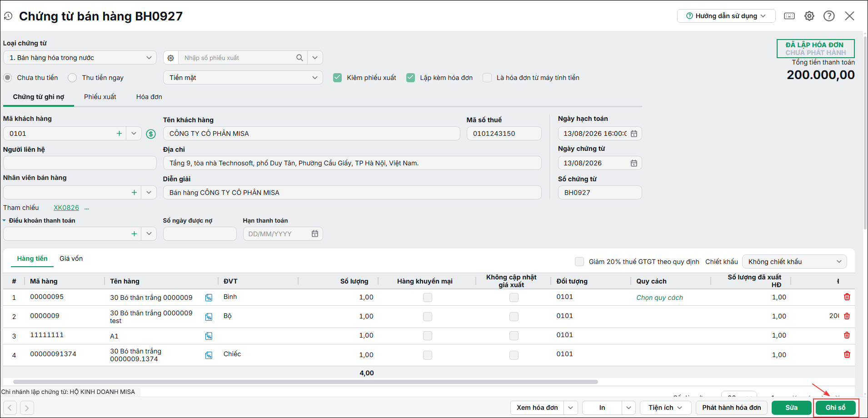Open Loại chứng từ dropdown

tap(80, 58)
